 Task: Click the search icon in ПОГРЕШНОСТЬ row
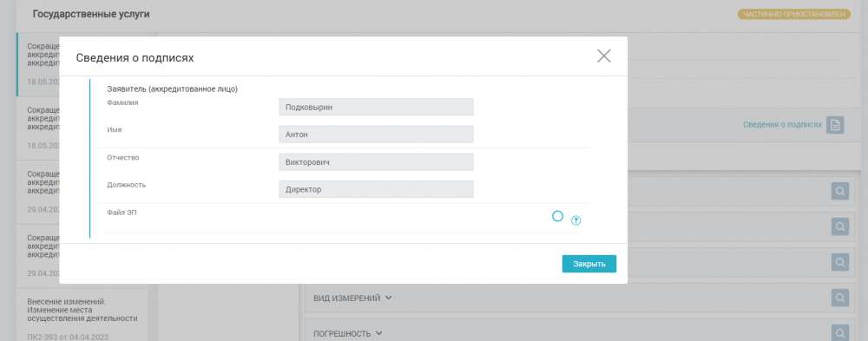point(839,333)
